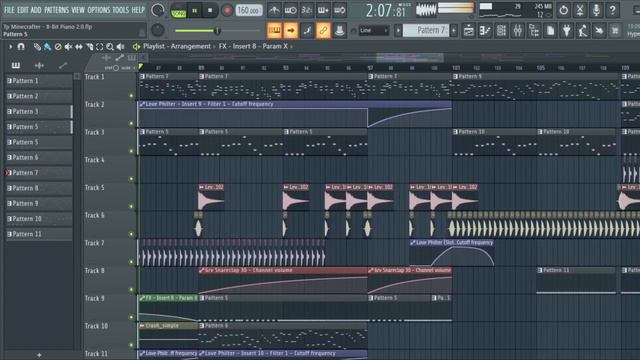The image size is (640, 360).
Task: Toggle the metronome icon
Action: 274,10
